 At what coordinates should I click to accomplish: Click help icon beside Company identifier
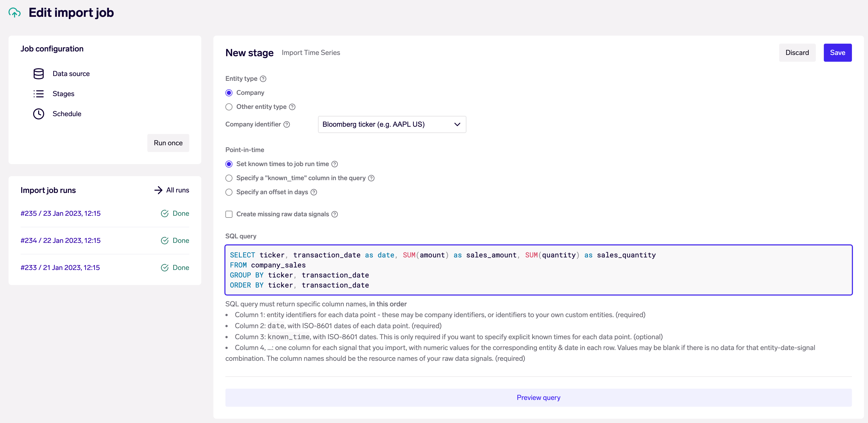[x=287, y=125]
